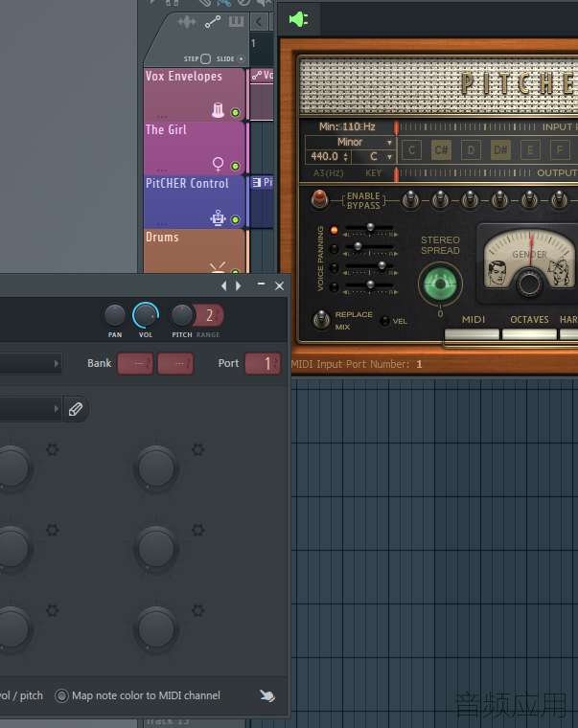Open gear settings of top-right controller knob
578x728 pixels.
197,449
